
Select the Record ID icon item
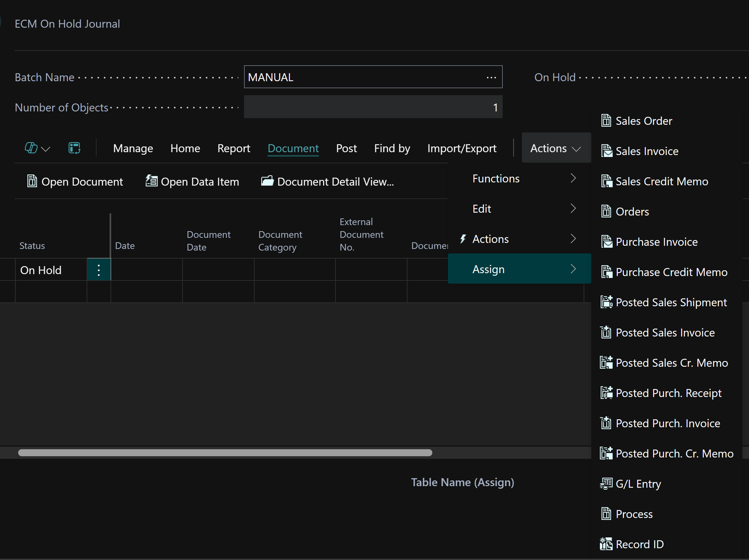pyautogui.click(x=607, y=544)
